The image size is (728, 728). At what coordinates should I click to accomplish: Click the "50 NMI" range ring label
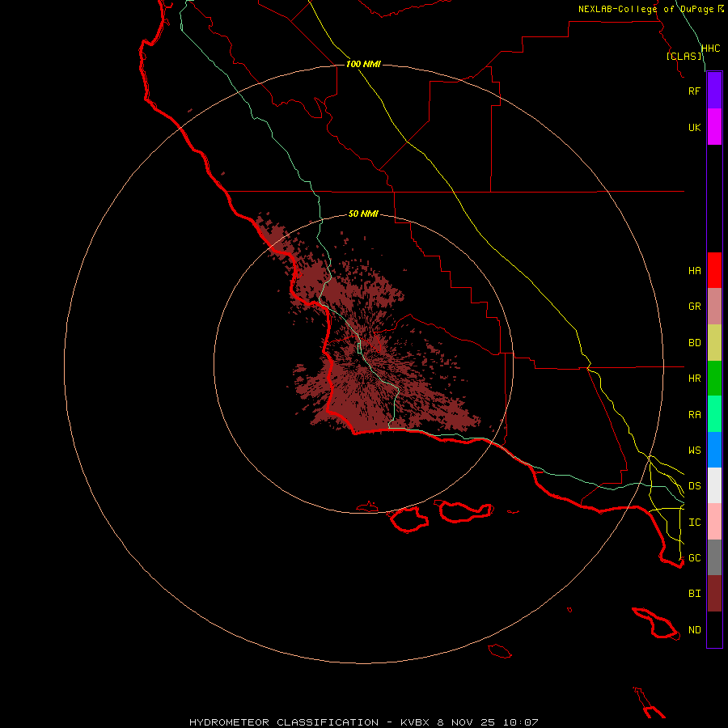click(x=363, y=214)
